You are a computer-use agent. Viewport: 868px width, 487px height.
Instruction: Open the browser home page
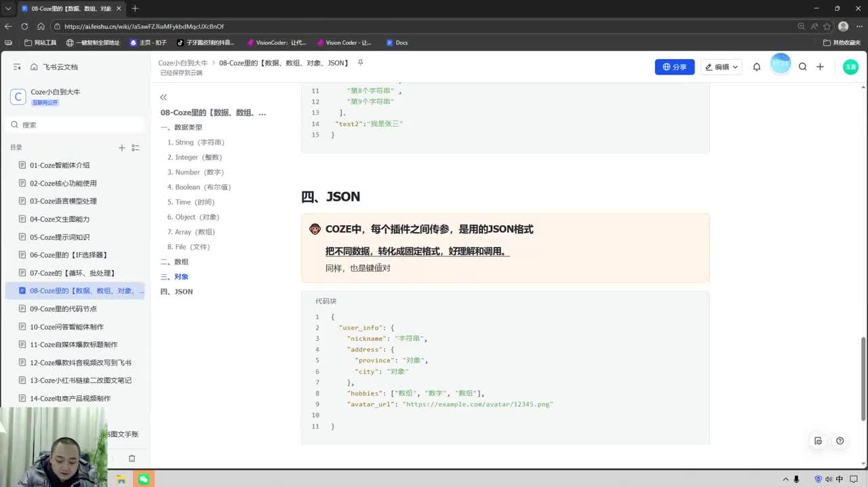coord(41,26)
